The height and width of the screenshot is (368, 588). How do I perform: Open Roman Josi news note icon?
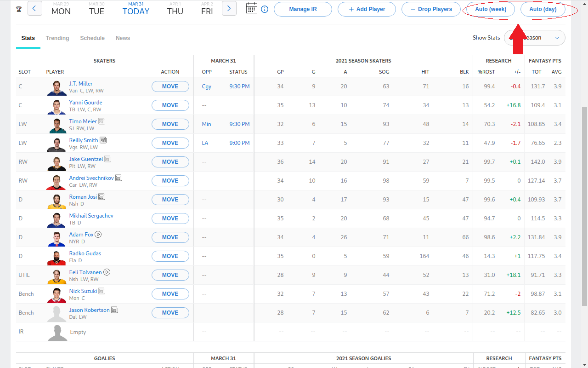102,197
